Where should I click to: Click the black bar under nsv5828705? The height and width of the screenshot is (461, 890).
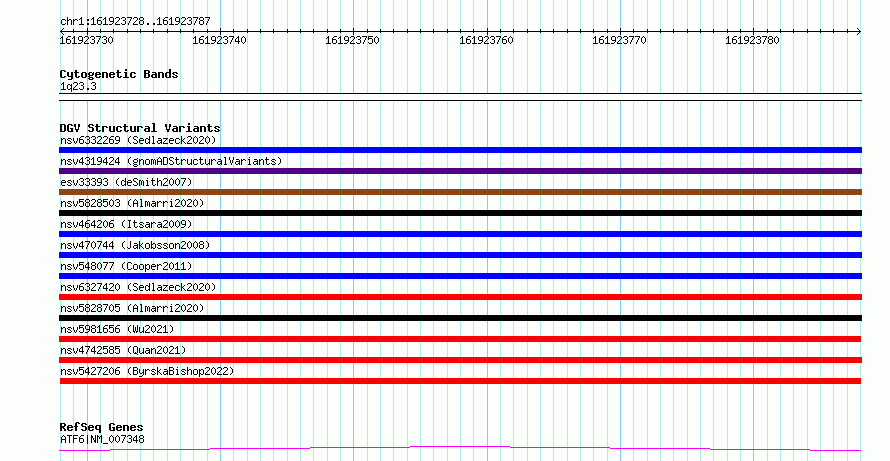[x=460, y=318]
